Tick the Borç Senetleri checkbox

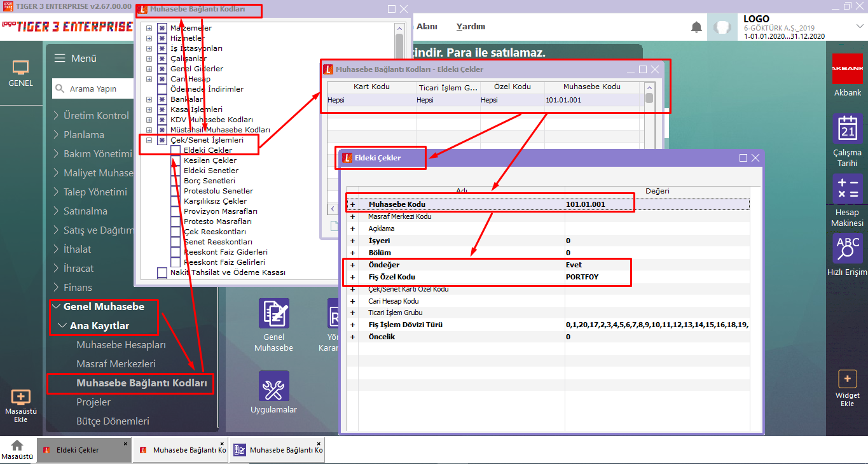click(x=175, y=181)
